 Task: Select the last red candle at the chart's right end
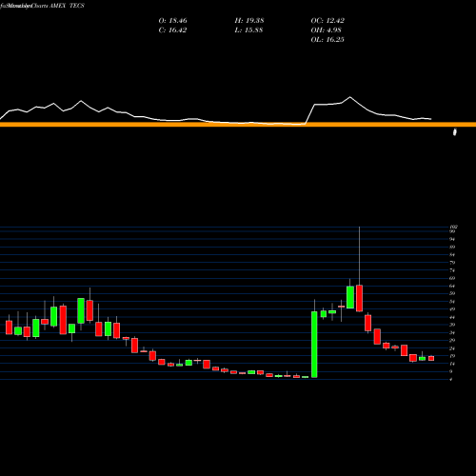(x=431, y=358)
